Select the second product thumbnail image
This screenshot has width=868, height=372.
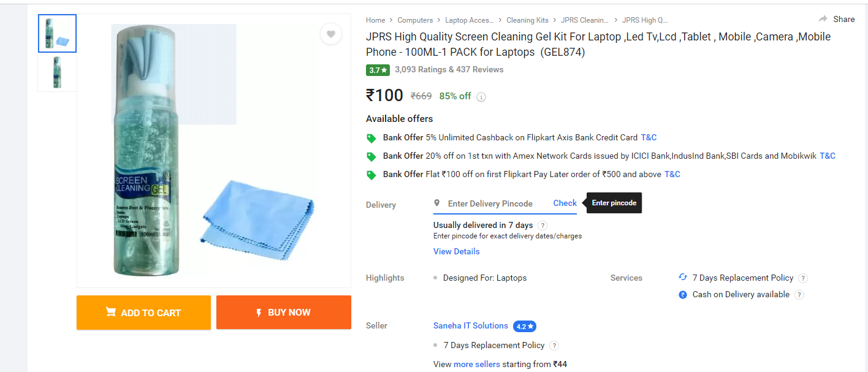click(x=57, y=73)
